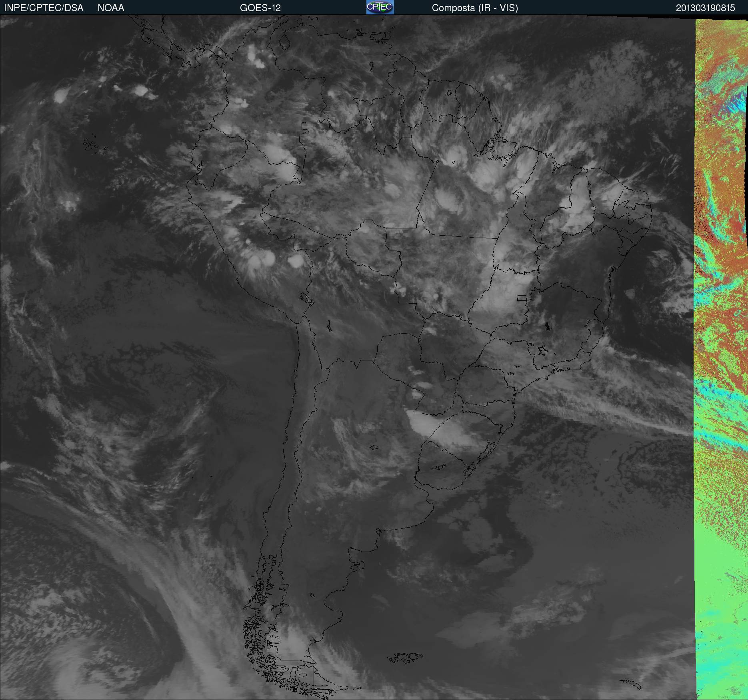Click the GOES-12 satellite label
Screen dimensions: 748x700
click(260, 8)
